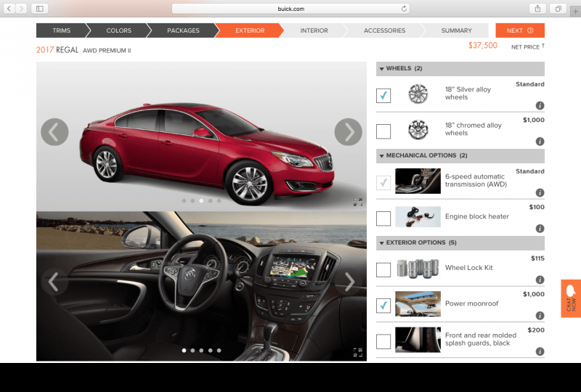
Task: Click the buick.com address field
Action: [x=291, y=9]
